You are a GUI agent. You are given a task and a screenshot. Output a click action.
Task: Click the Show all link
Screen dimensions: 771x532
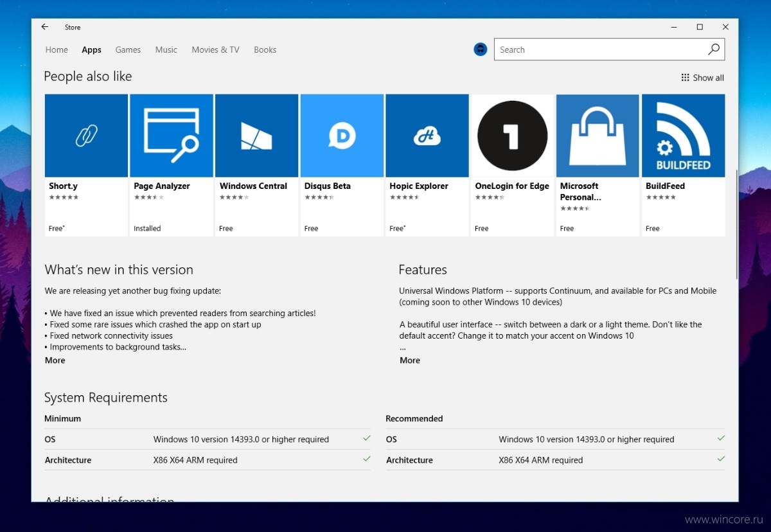(708, 78)
